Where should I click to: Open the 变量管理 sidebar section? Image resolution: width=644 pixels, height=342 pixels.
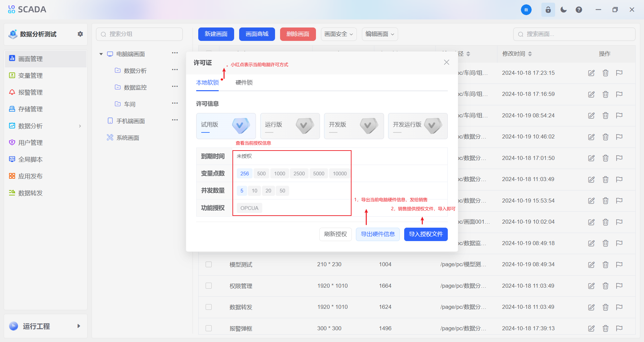(x=30, y=75)
